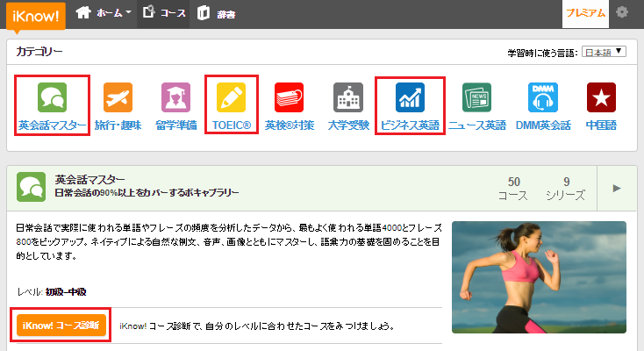Click the iKnow! logo
The height and width of the screenshot is (351, 644).
point(36,17)
